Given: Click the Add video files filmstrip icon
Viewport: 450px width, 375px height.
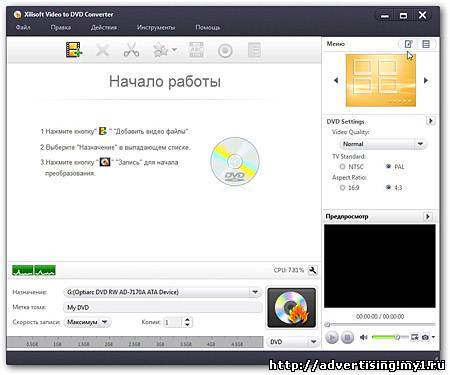Looking at the screenshot, I should [74, 50].
